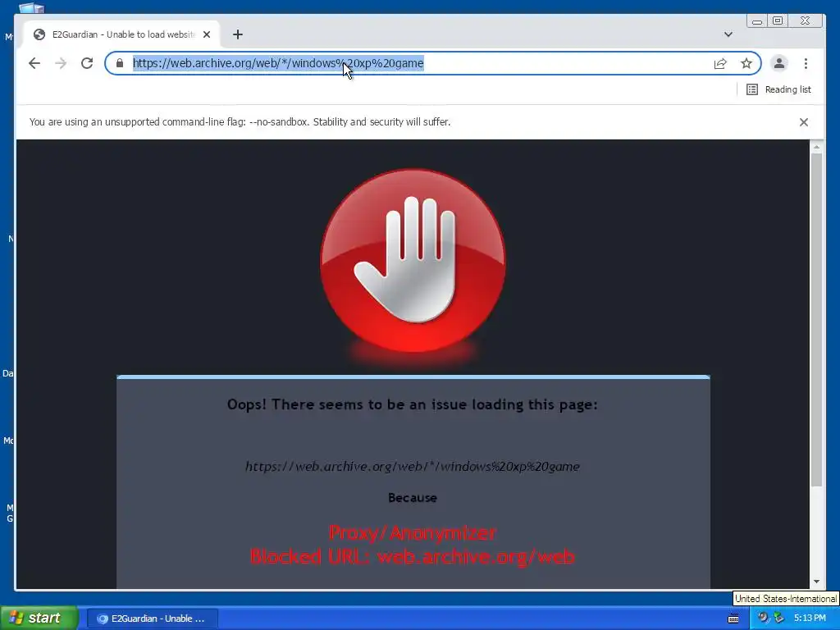Click the Blocked URL: web.archive.org/web text

[413, 557]
